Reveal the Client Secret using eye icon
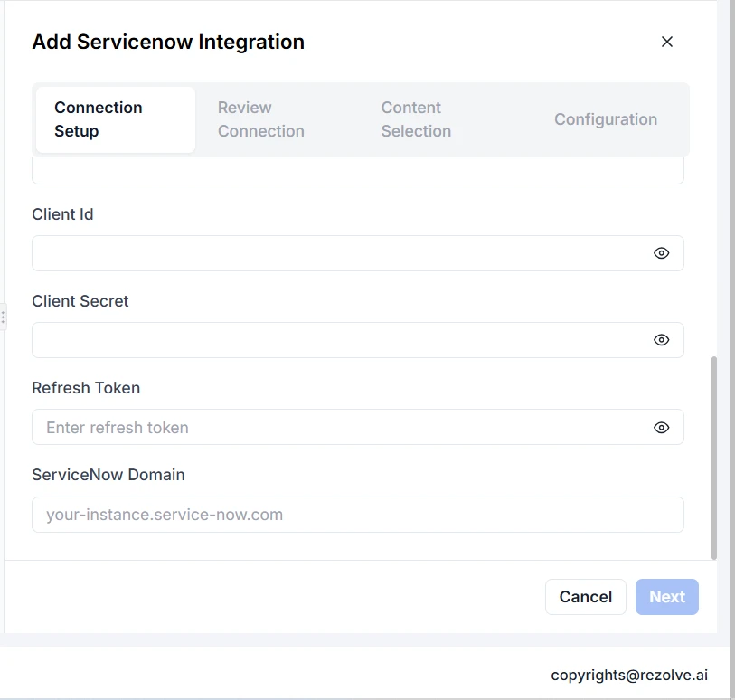The height and width of the screenshot is (700, 735). click(662, 340)
